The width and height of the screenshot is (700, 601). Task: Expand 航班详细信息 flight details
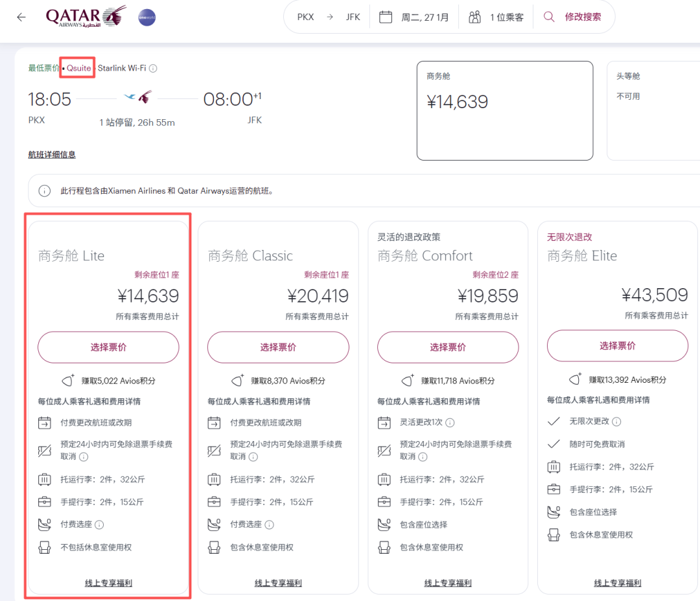click(52, 155)
